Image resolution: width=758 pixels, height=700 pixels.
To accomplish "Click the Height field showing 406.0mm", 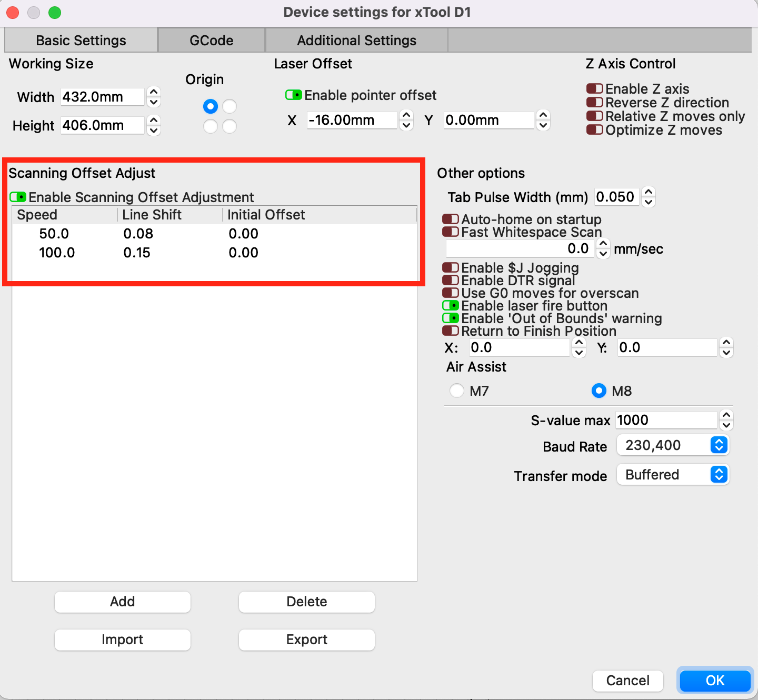I will [x=102, y=125].
